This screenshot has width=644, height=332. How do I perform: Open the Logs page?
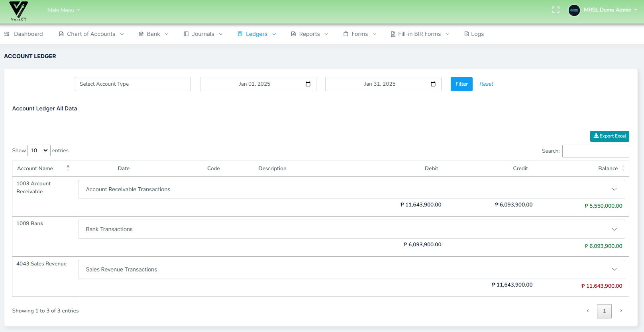pyautogui.click(x=474, y=34)
